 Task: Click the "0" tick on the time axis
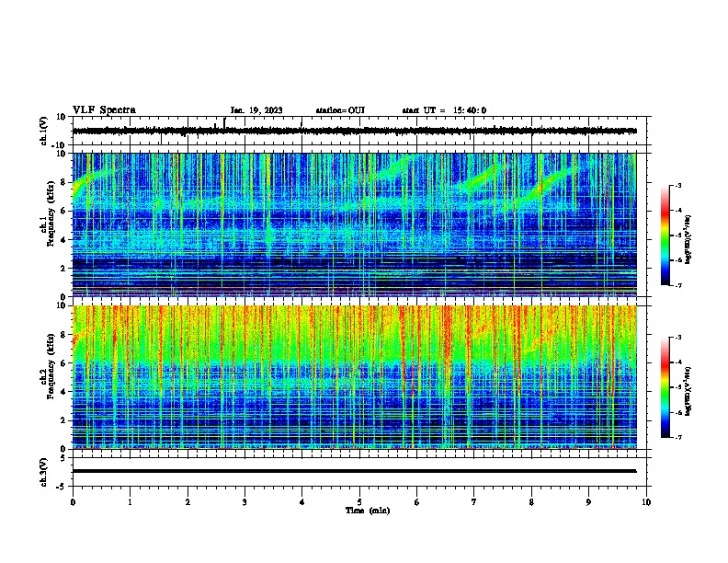tap(73, 502)
